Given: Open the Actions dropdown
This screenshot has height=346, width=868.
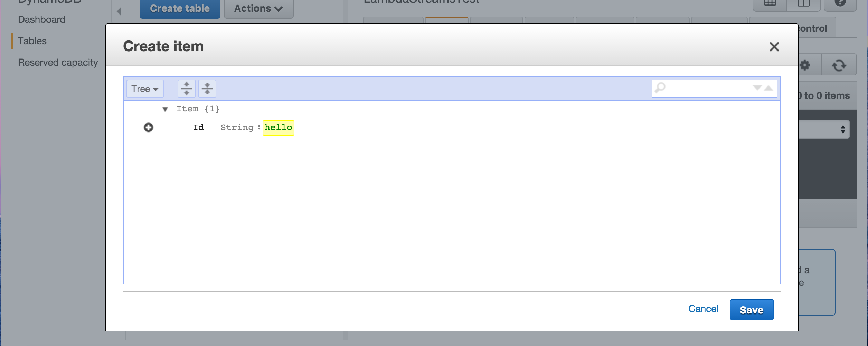Looking at the screenshot, I should click(258, 8).
